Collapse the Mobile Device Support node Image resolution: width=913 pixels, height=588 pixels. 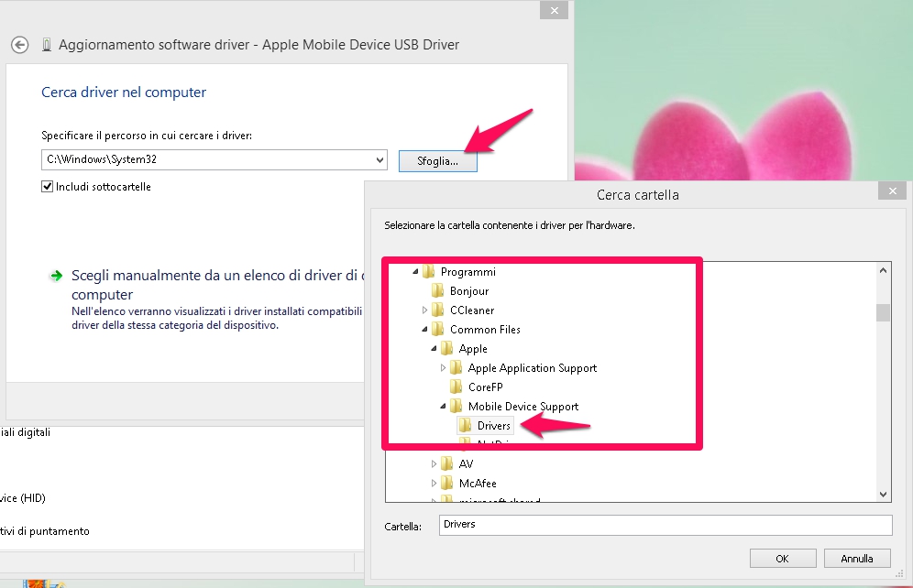pyautogui.click(x=444, y=407)
